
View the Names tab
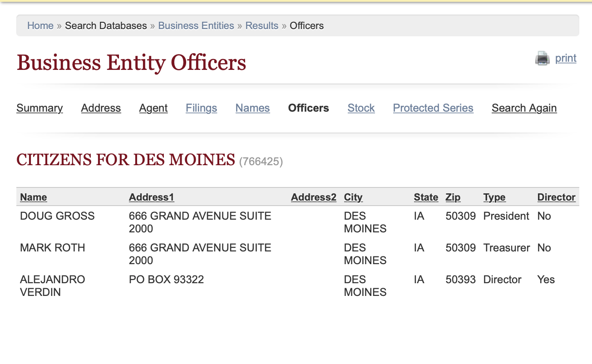pyautogui.click(x=252, y=108)
